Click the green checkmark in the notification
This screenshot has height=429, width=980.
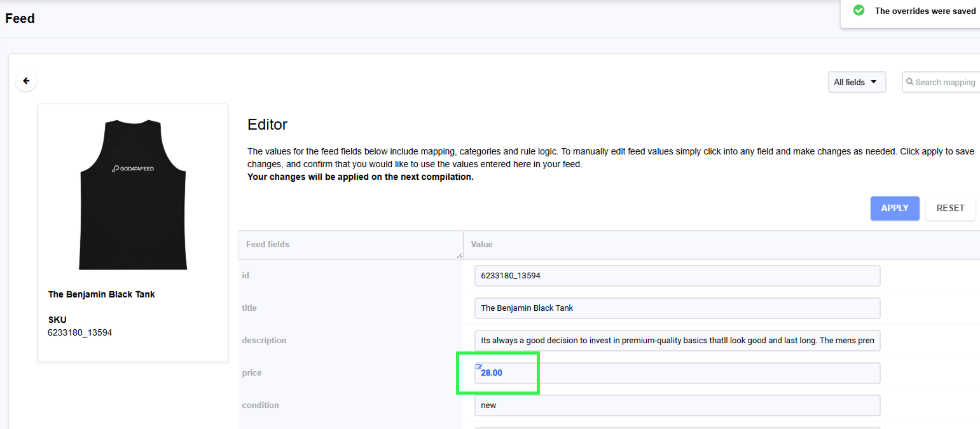coord(859,11)
